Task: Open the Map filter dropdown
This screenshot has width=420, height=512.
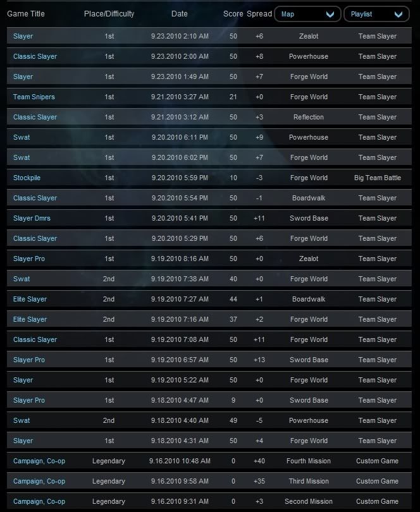Action: tap(307, 14)
